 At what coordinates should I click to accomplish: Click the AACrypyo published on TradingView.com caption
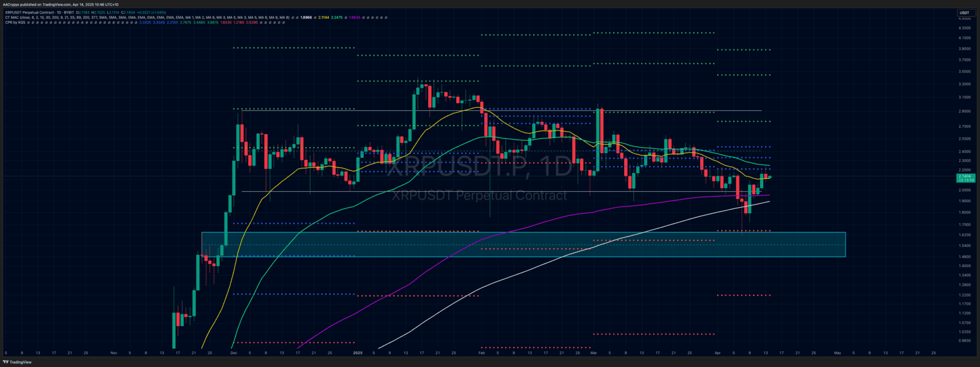[60, 4]
